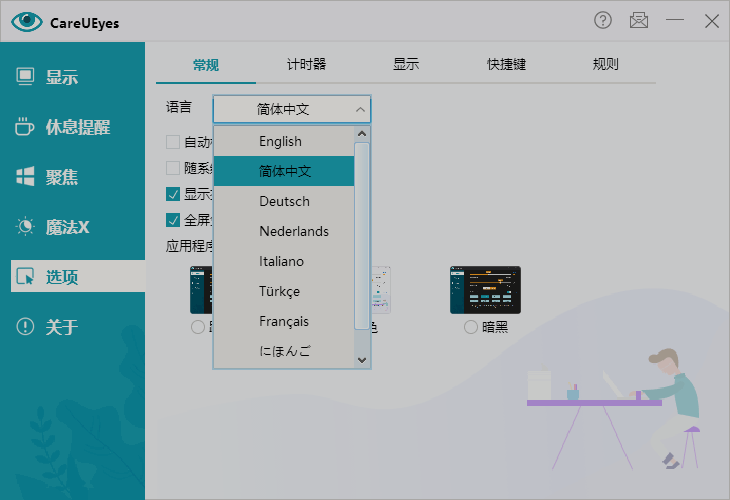Click the sun icon for 魔法X
This screenshot has height=500, width=730.
point(25,226)
